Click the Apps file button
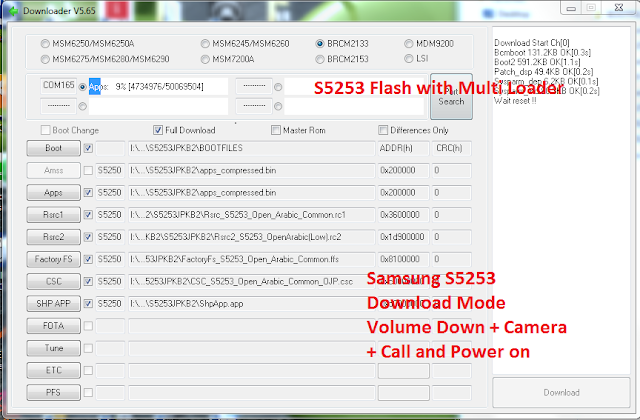 [53, 193]
